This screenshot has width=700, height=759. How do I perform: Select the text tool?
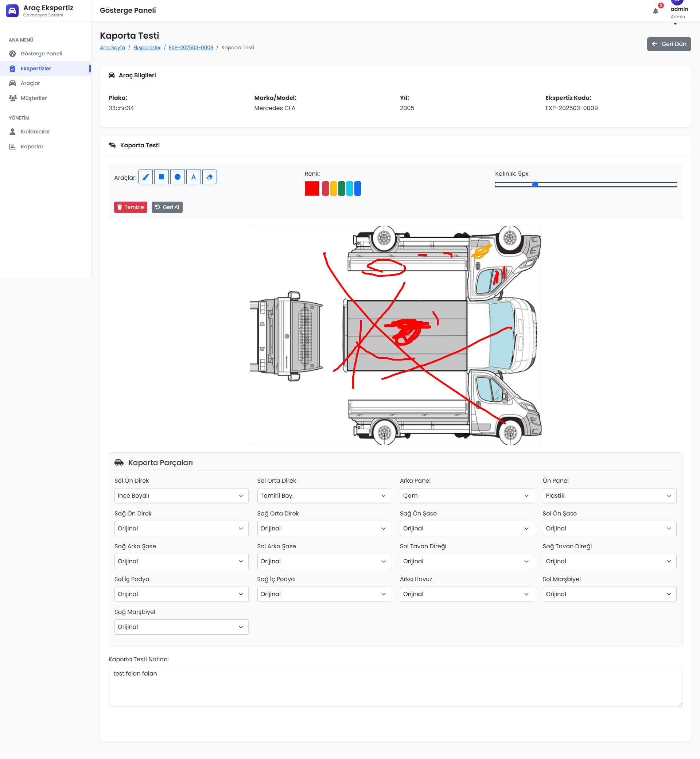tap(194, 177)
